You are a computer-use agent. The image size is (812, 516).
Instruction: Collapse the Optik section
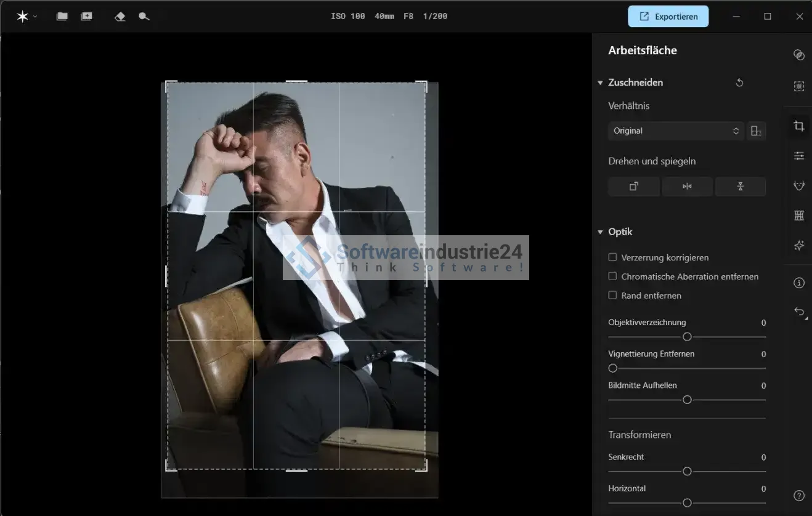(x=600, y=232)
